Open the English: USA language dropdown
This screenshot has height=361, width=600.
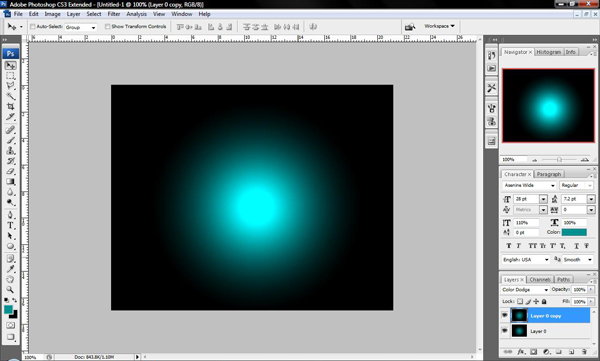526,260
